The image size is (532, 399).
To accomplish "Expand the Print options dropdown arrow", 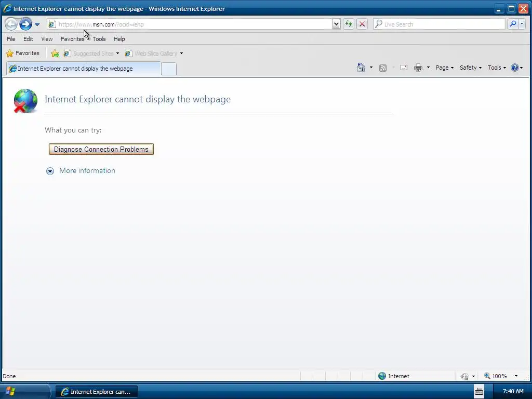I will pos(428,68).
